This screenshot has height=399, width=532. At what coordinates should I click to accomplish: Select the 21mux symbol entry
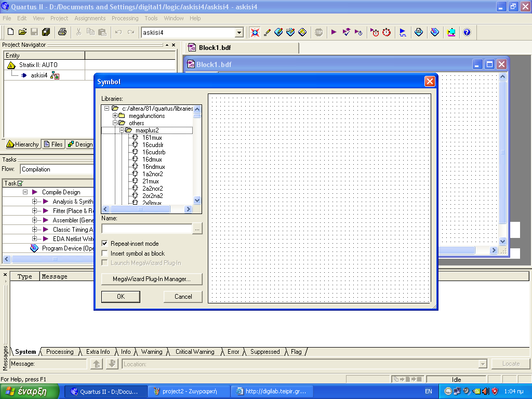click(x=150, y=181)
